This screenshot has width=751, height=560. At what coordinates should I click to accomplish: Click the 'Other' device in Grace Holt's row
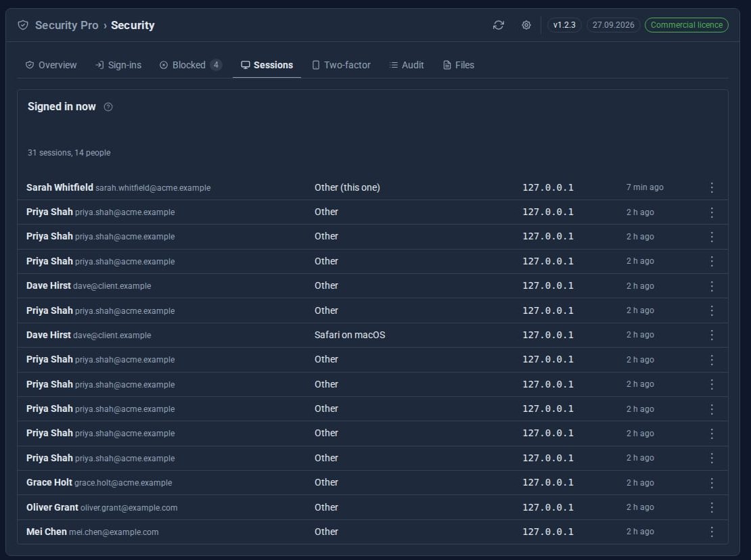[x=326, y=482]
